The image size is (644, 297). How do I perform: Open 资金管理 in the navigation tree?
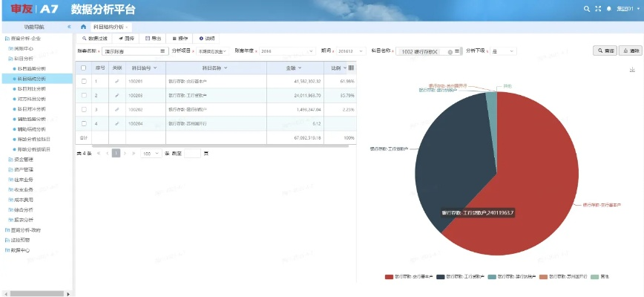24,160
